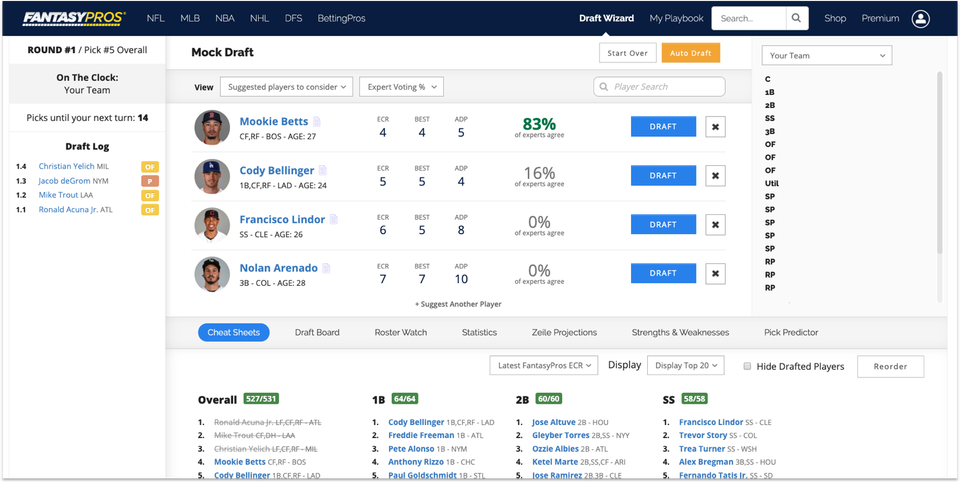
Task: Click the FantasyPros logo
Action: coord(73,18)
